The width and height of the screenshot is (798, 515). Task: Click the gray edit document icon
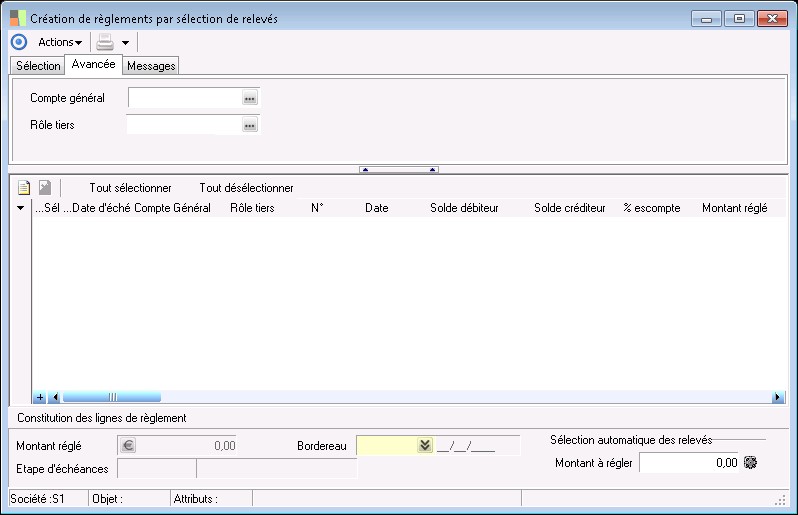45,188
